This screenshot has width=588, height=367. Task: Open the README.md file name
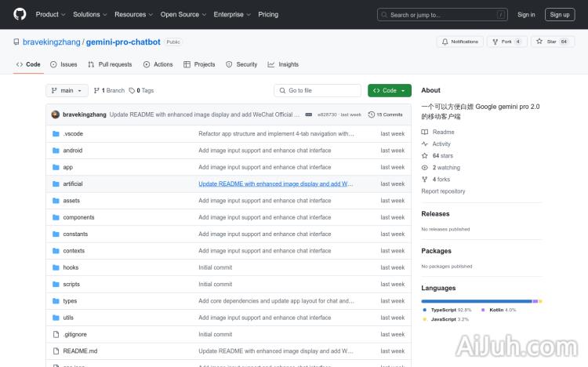coord(80,351)
